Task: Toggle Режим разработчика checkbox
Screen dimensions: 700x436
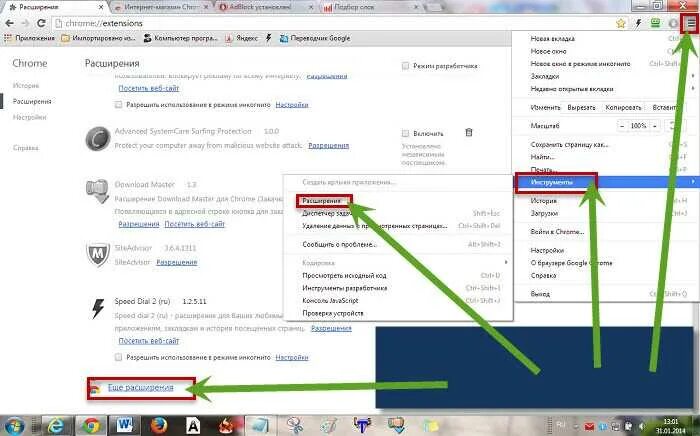Action: 405,66
